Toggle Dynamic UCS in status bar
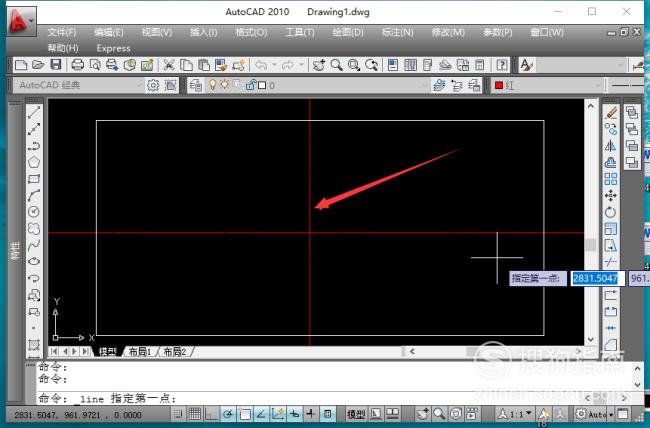 (278, 414)
